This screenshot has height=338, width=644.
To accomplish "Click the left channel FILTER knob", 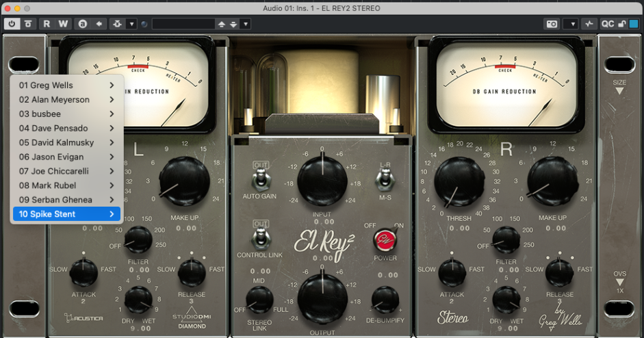I will pyautogui.click(x=138, y=240).
